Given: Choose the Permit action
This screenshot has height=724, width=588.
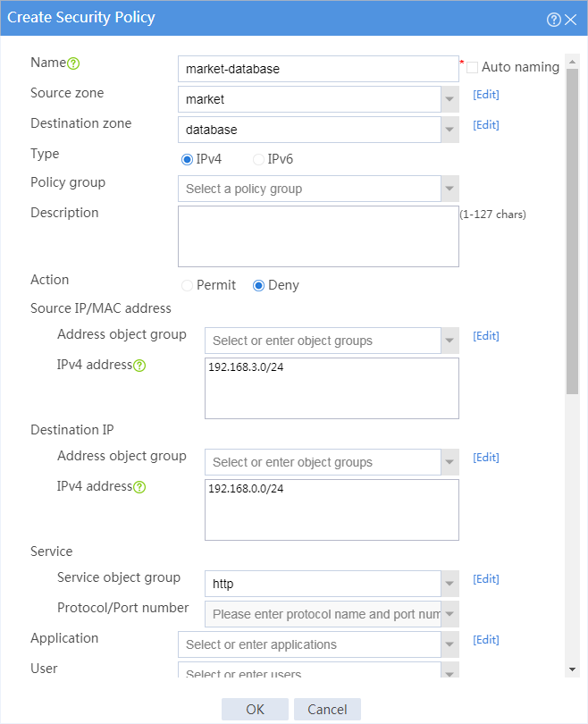Looking at the screenshot, I should [187, 285].
